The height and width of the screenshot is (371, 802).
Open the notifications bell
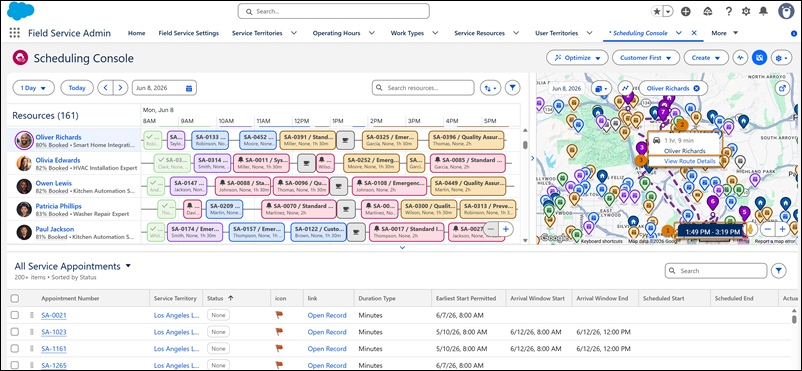pyautogui.click(x=764, y=11)
